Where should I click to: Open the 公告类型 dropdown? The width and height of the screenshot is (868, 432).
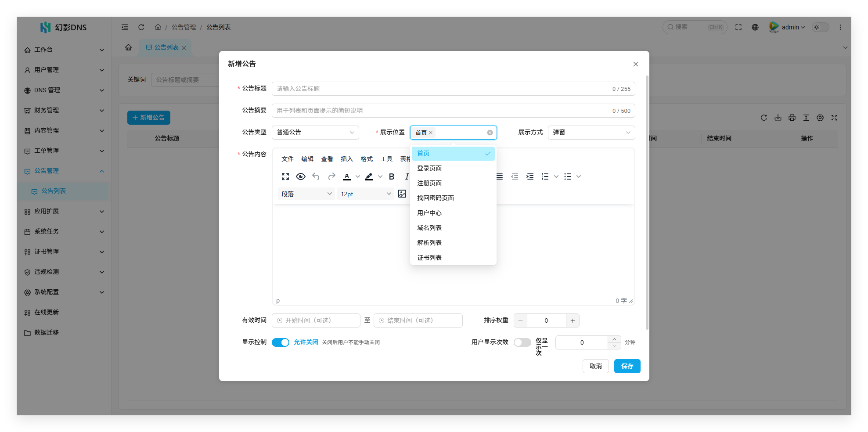[315, 133]
